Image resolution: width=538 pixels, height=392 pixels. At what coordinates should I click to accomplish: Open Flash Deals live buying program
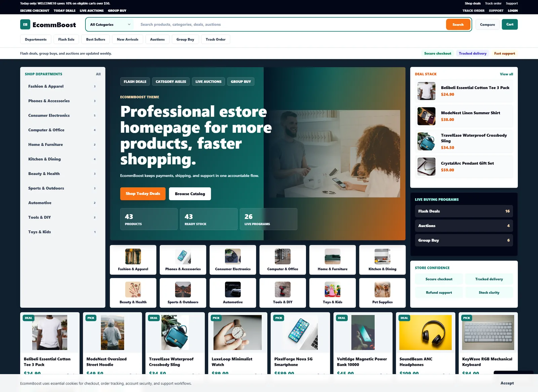[x=464, y=211]
